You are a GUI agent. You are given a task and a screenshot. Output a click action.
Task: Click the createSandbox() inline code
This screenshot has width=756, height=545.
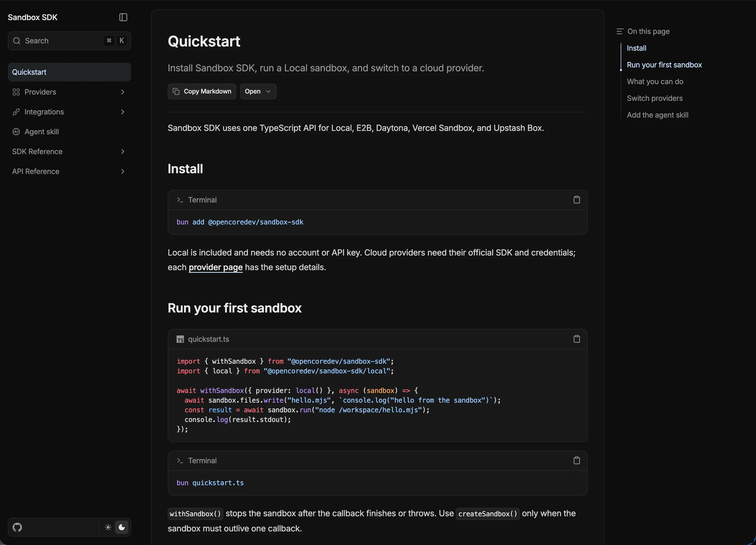pos(488,514)
